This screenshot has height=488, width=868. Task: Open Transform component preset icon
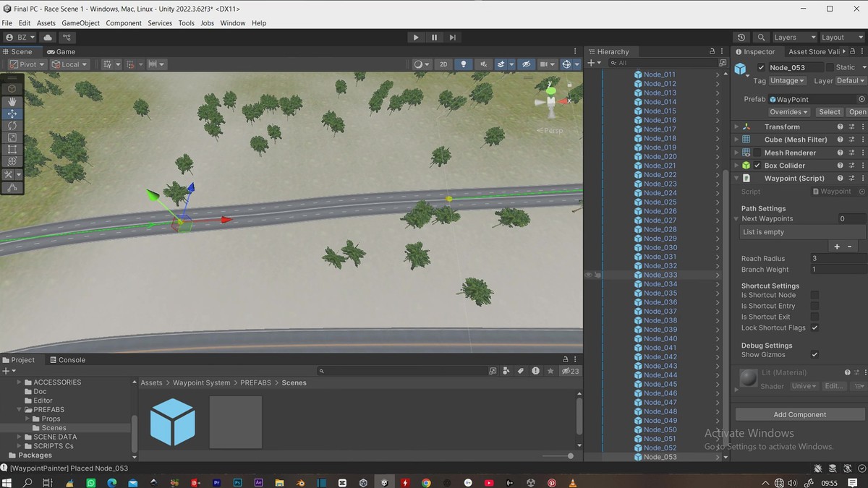coord(852,127)
